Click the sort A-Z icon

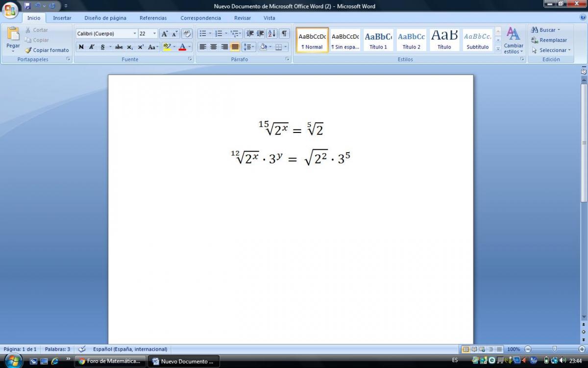coord(272,33)
